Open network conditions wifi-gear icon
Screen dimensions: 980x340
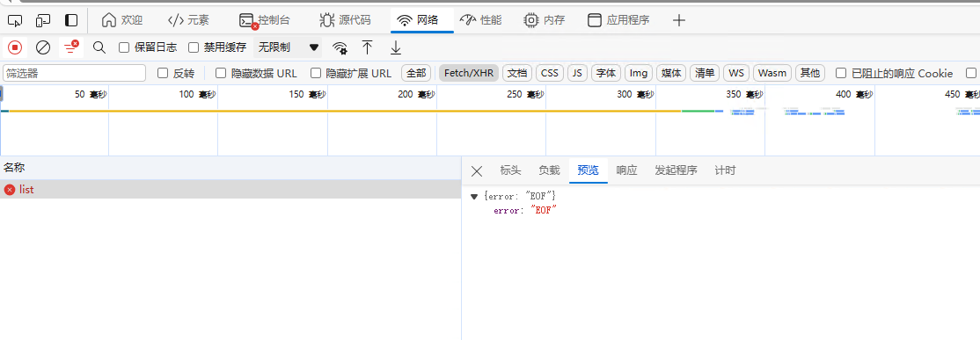[x=340, y=47]
